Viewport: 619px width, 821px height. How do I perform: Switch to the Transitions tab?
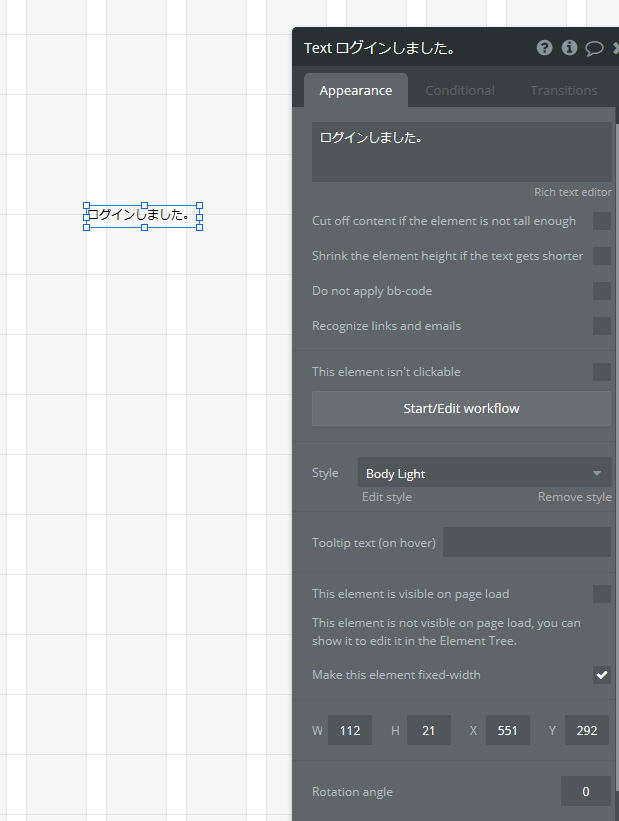click(563, 91)
